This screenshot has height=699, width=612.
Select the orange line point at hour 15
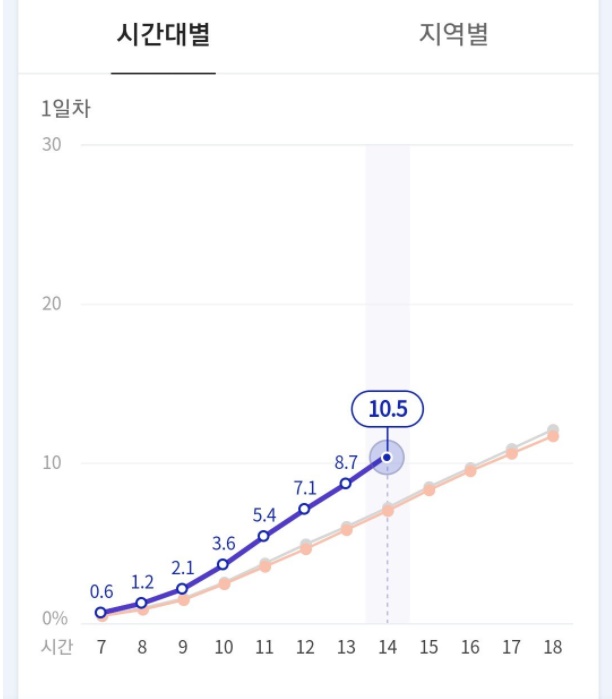click(429, 490)
